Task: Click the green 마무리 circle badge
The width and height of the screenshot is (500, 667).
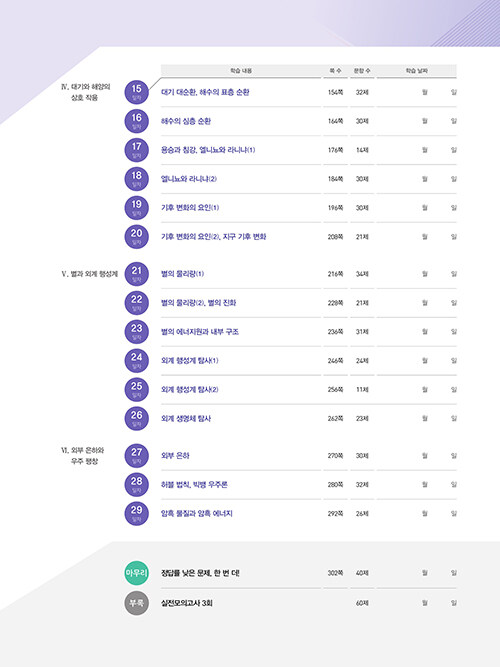Action: tap(136, 573)
